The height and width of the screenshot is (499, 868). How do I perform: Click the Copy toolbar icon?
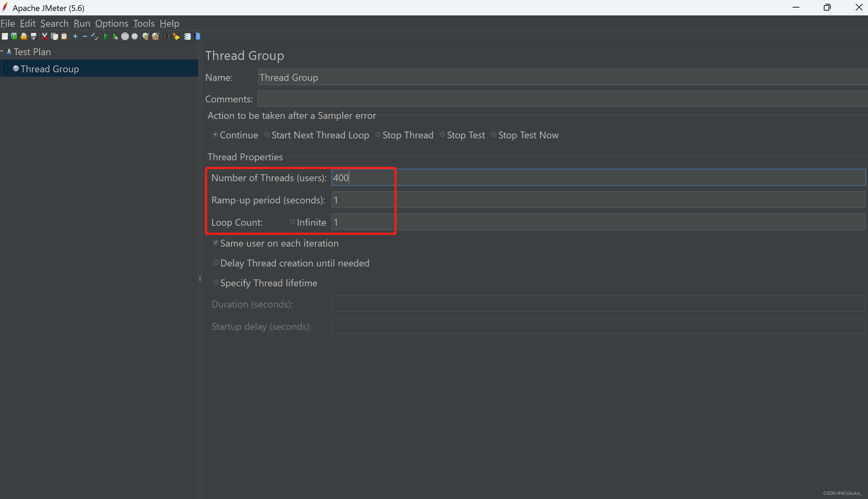[x=54, y=36]
